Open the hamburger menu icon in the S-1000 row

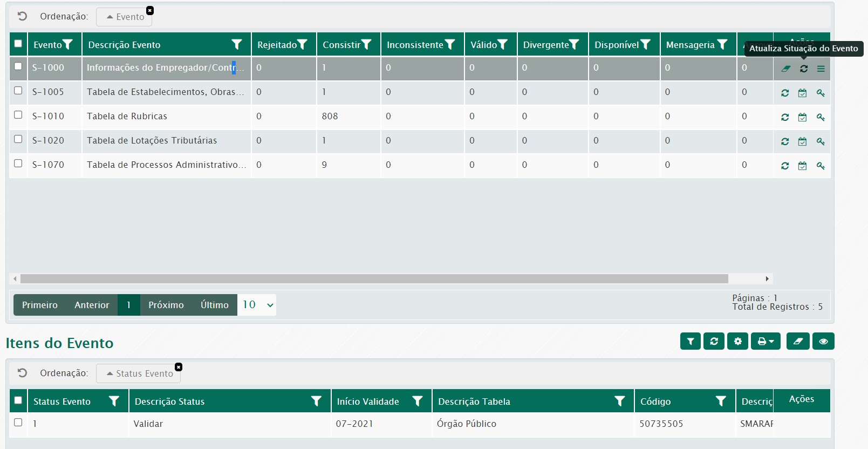point(821,69)
